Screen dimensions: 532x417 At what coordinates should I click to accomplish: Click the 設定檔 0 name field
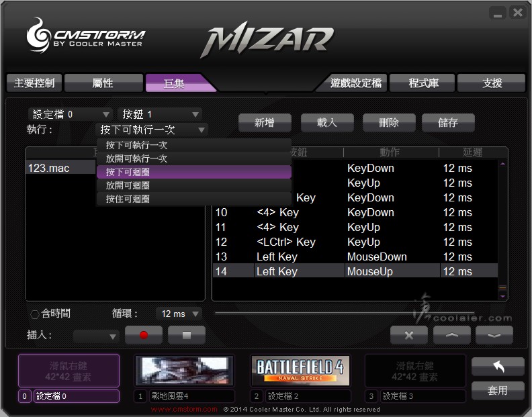77,396
